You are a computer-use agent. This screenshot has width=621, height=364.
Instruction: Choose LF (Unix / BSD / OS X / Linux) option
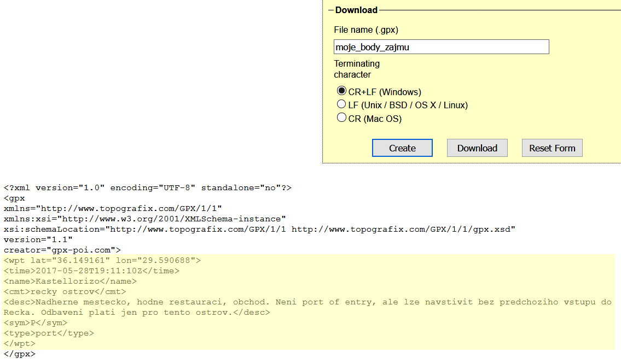342,104
